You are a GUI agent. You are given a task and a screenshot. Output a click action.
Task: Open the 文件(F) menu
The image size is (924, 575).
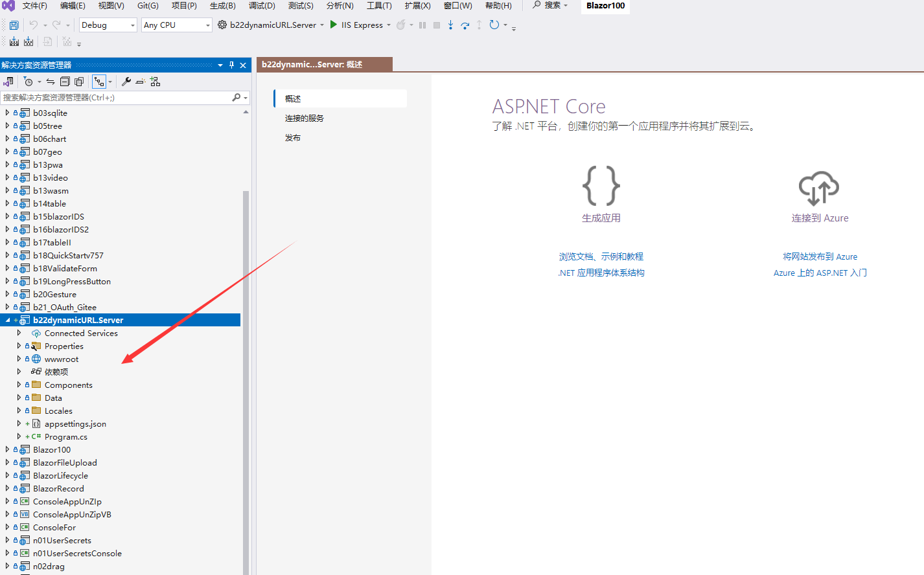click(34, 6)
